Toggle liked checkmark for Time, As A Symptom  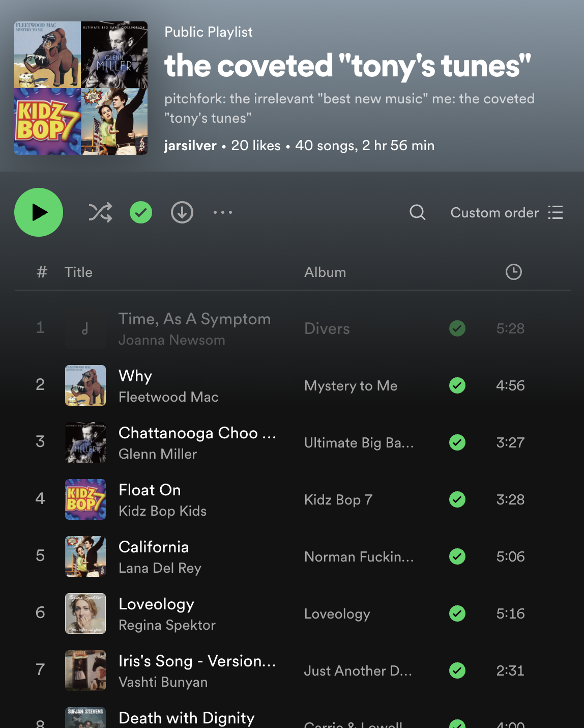[457, 328]
